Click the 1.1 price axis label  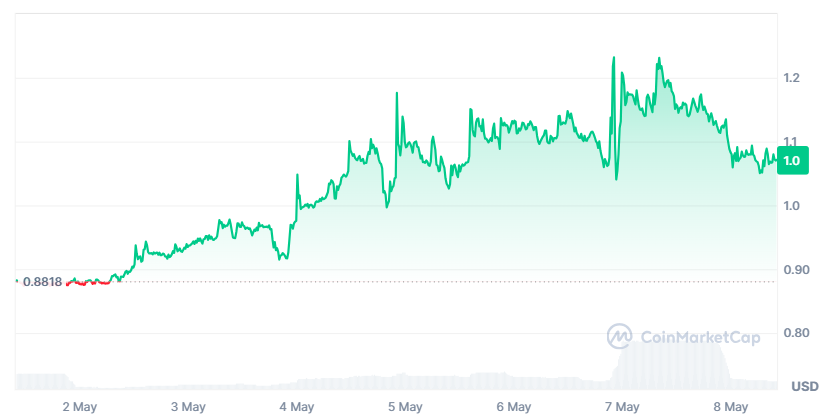(x=792, y=141)
